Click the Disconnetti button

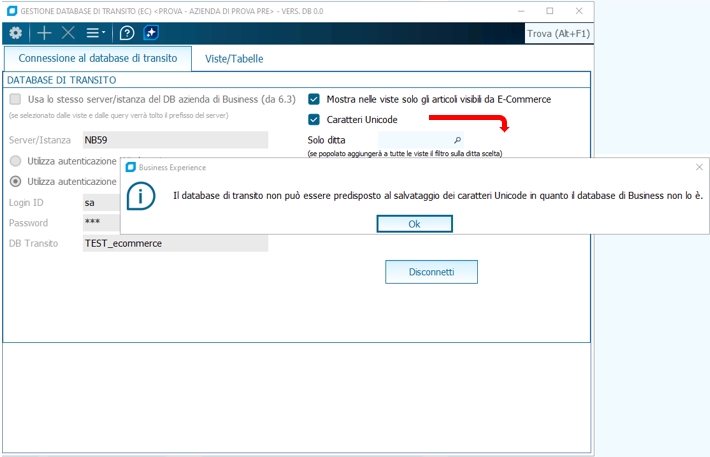431,272
